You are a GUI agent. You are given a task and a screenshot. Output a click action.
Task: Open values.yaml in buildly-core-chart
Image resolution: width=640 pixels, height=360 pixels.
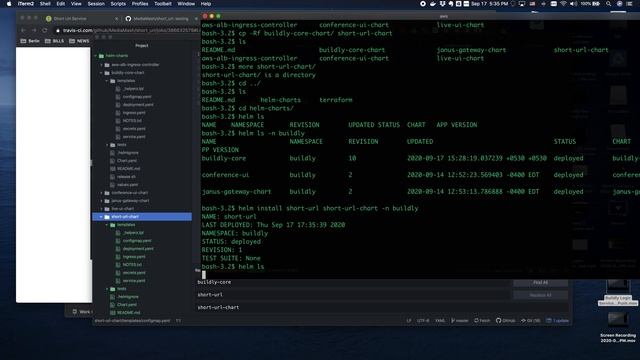click(127, 184)
